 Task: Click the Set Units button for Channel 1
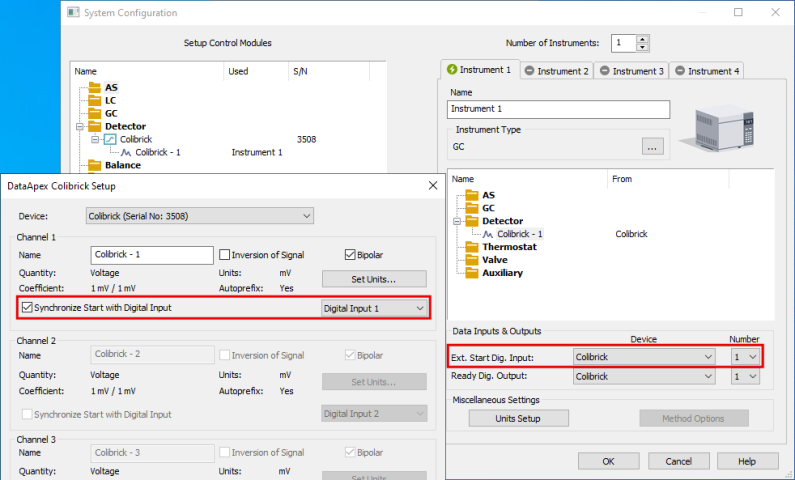click(374, 279)
